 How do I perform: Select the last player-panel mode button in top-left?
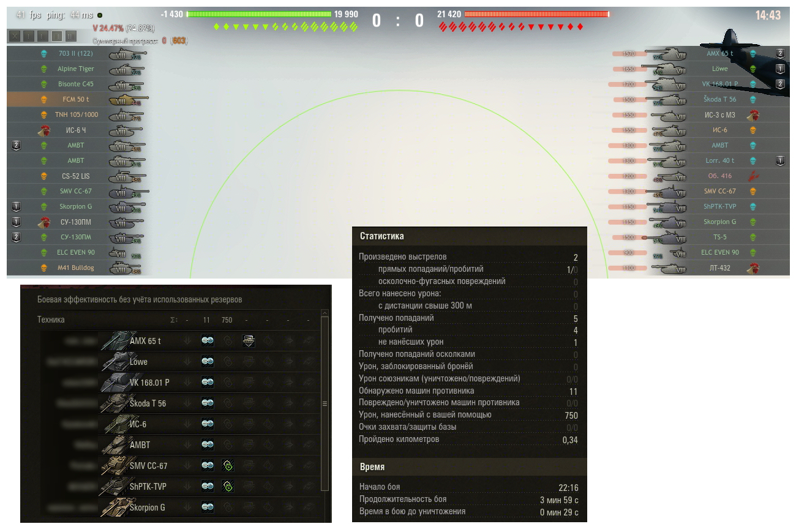coord(71,36)
